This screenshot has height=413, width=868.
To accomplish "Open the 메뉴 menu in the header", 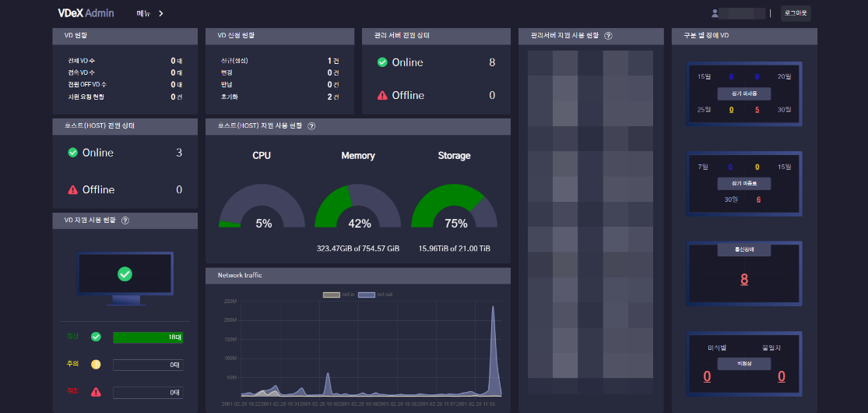I will coord(143,13).
